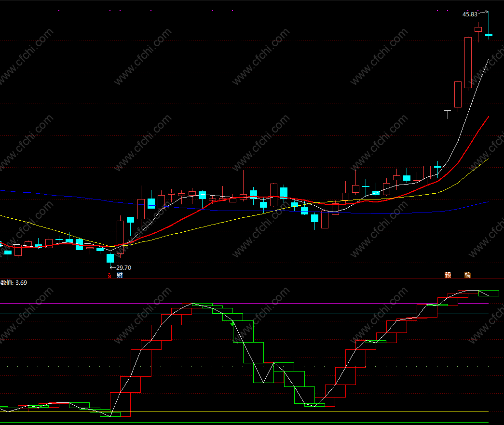Open the orange 预 forecast icon
Viewport: 504px width, 425px height.
(x=448, y=275)
